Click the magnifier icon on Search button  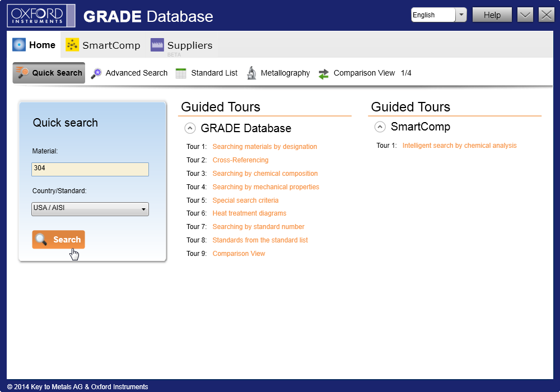41,240
